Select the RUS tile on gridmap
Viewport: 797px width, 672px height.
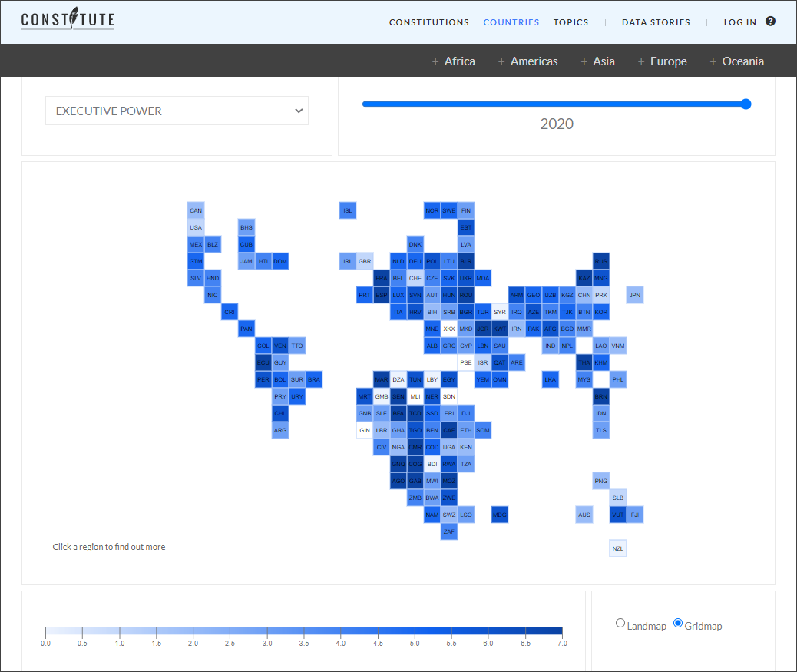[x=601, y=261]
